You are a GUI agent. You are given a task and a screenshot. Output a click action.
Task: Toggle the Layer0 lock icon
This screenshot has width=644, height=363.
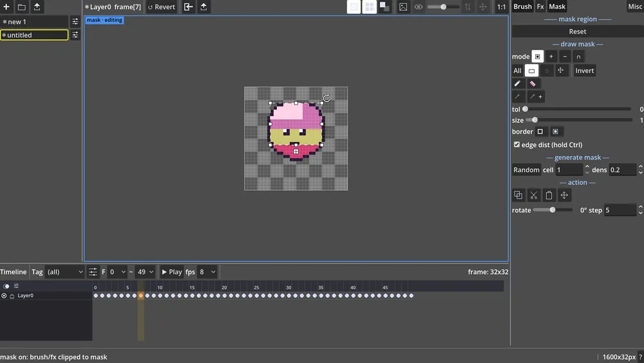point(12,296)
